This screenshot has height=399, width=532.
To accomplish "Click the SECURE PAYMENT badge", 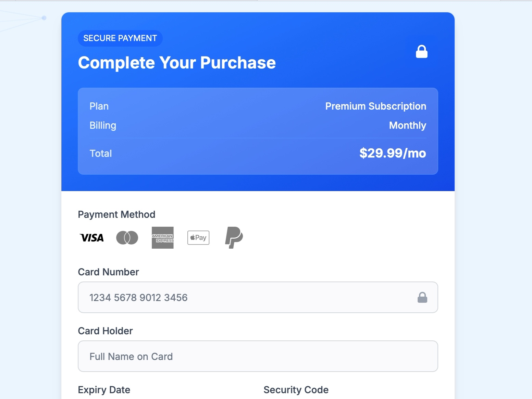I will pos(120,38).
